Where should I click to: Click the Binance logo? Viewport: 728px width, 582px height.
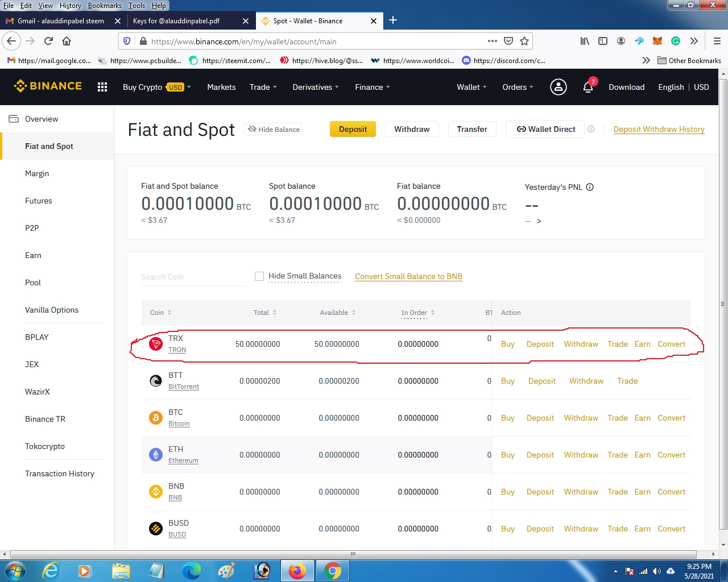point(48,86)
